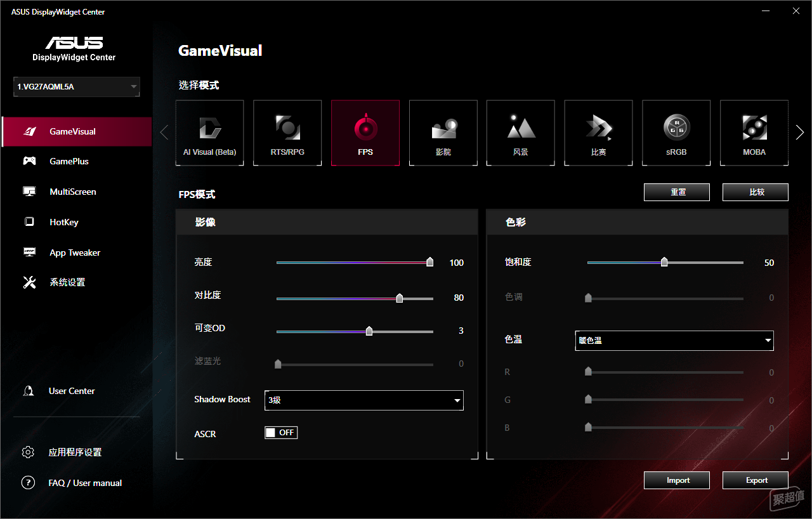812x519 pixels.
Task: Click the GameVisual sidebar icon
Action: (29, 131)
